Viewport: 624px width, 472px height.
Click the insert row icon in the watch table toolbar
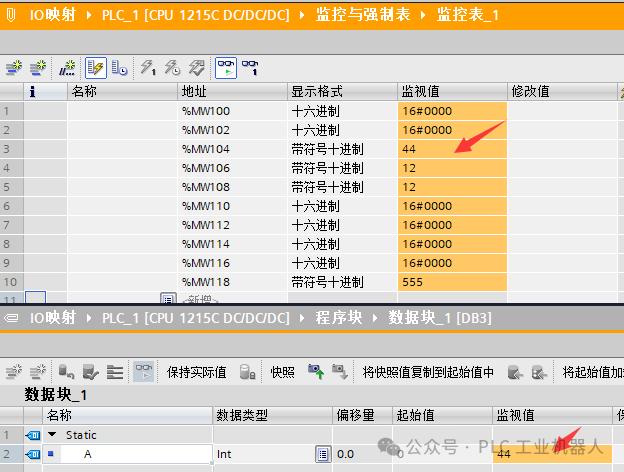(14, 68)
